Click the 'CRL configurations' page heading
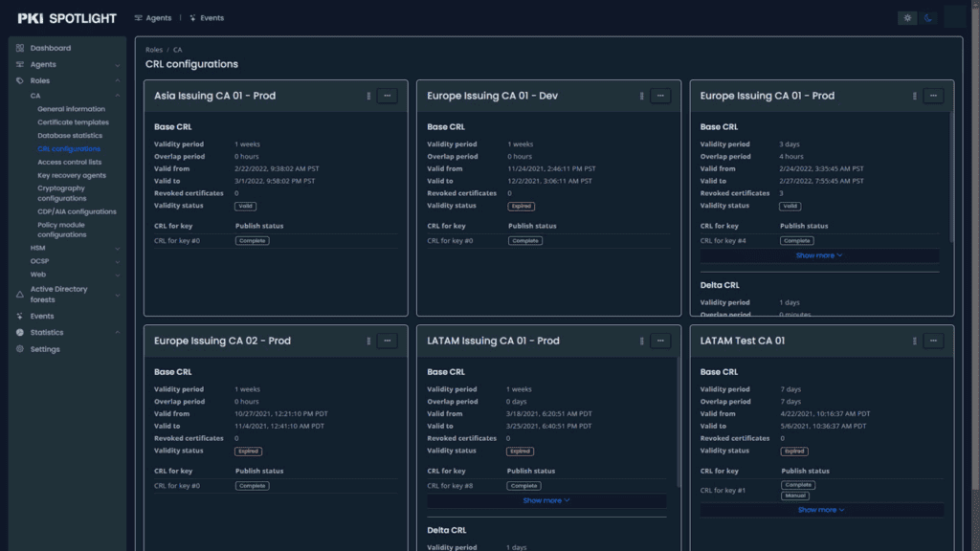980x551 pixels. 191,64
